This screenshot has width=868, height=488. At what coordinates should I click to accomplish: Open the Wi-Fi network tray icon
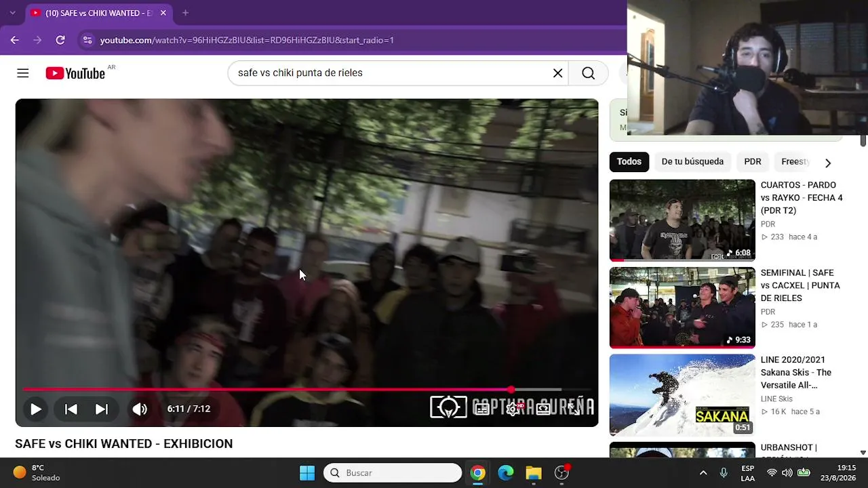[x=772, y=473]
